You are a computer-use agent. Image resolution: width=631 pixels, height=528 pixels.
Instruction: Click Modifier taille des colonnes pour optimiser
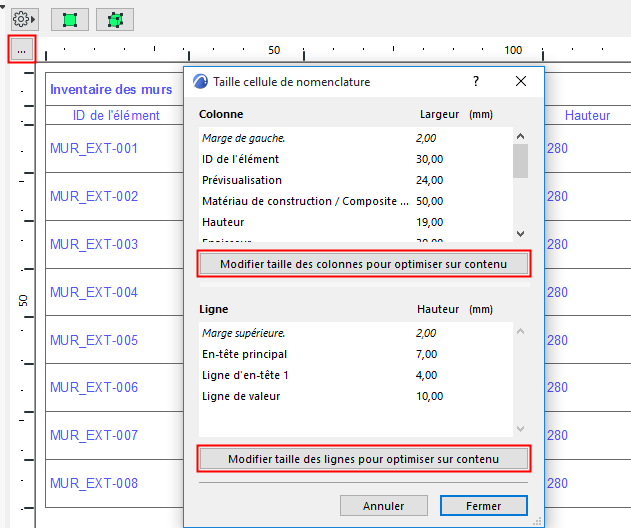[x=364, y=264]
